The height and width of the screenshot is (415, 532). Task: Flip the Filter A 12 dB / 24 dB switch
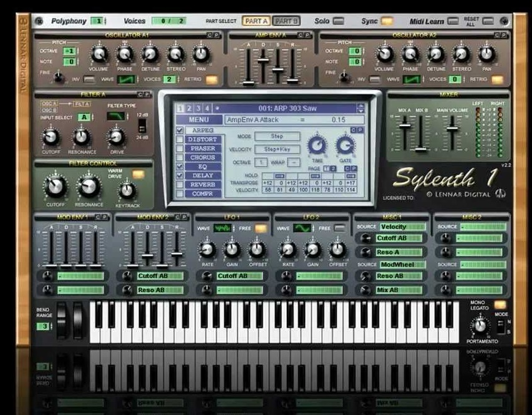tap(142, 125)
